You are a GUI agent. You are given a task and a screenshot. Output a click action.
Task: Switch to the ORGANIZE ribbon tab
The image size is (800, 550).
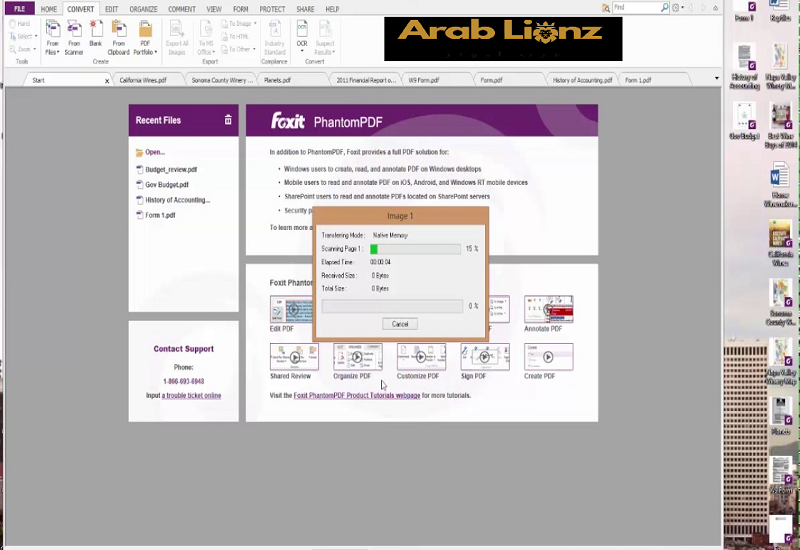(x=143, y=9)
